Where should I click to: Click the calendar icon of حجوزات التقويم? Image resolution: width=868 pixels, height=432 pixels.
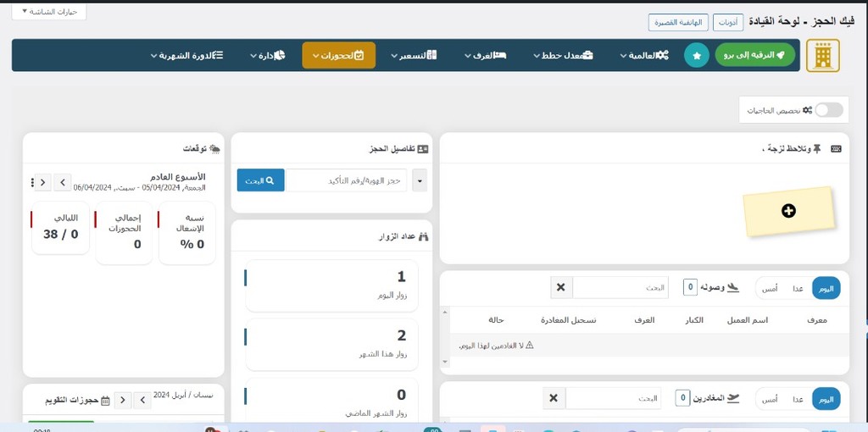pyautogui.click(x=105, y=401)
